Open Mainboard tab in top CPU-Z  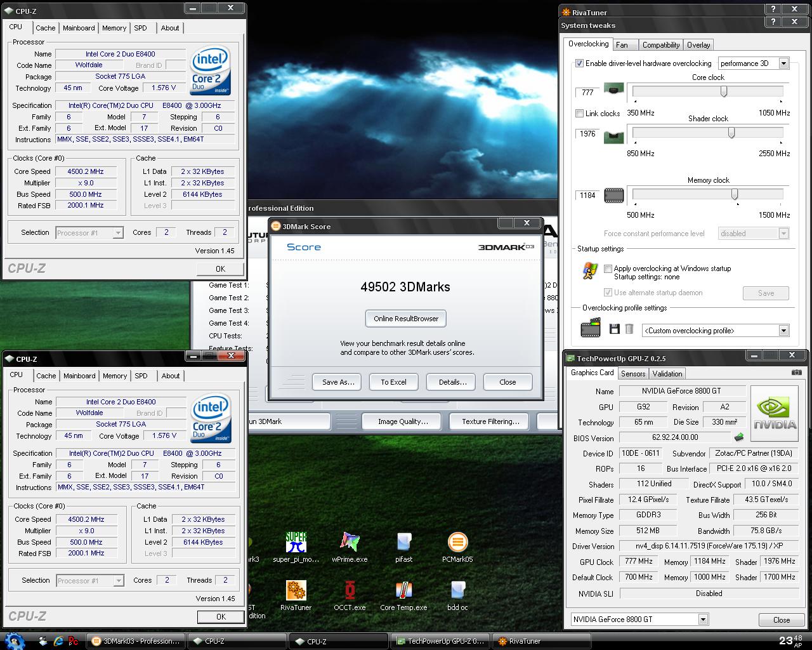[x=79, y=28]
